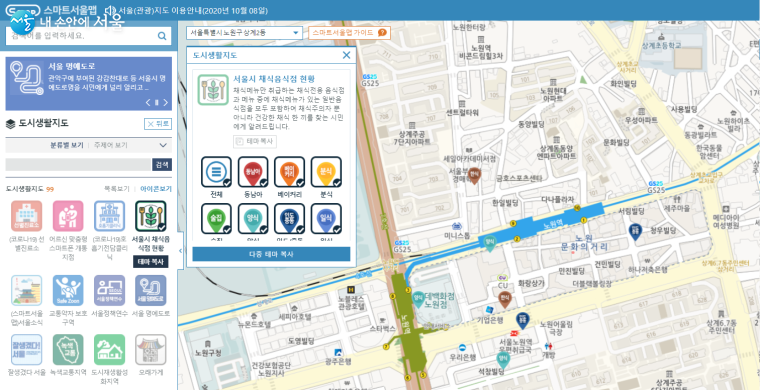This screenshot has height=391, width=760.
Task: Open the 서울(관광)지도 이용안내 notice link
Action: [x=193, y=10]
